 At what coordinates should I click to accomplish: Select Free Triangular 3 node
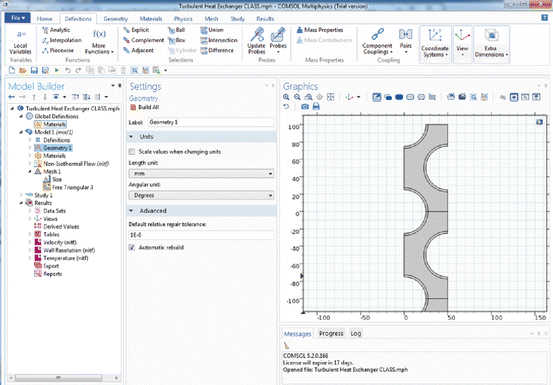tap(68, 187)
